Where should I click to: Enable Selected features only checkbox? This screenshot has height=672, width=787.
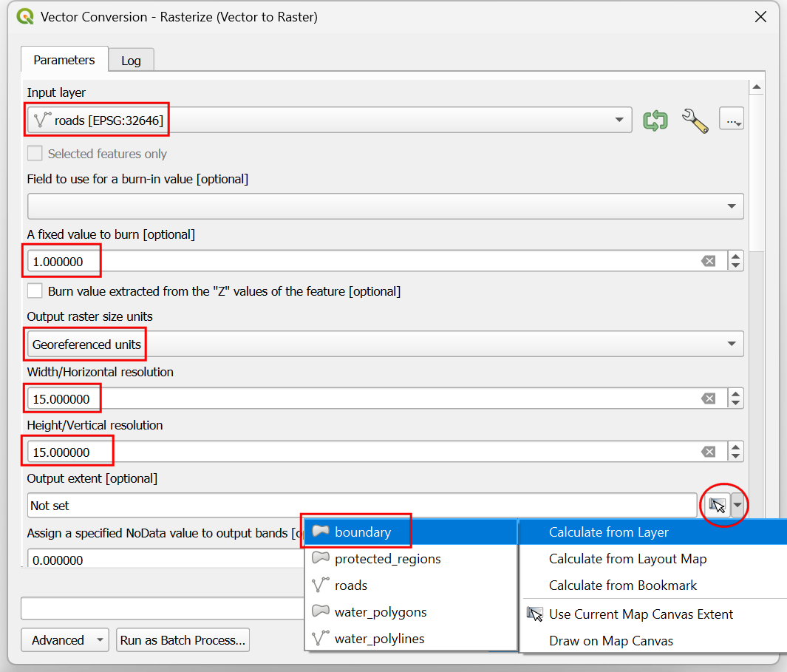[x=35, y=154]
